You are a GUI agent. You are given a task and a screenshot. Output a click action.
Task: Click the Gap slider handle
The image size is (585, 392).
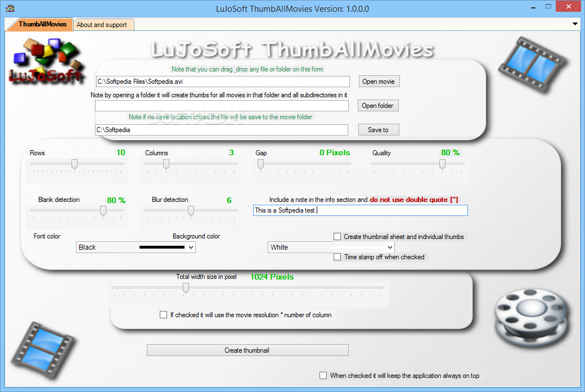click(261, 164)
